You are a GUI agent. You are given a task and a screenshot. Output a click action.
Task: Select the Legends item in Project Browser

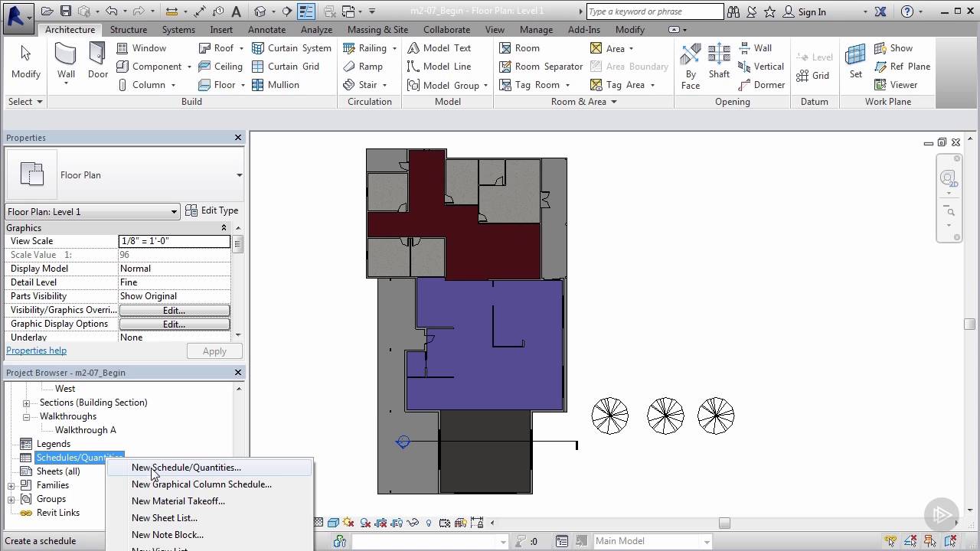point(53,444)
